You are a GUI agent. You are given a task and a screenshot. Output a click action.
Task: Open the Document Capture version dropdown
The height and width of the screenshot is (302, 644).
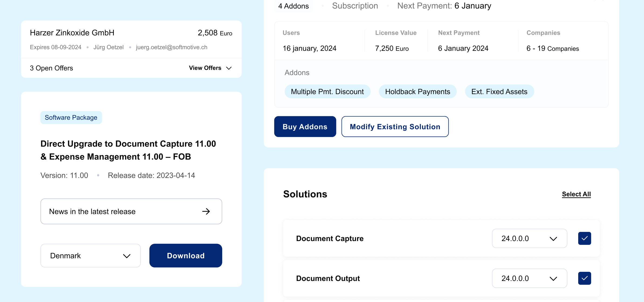click(x=529, y=238)
